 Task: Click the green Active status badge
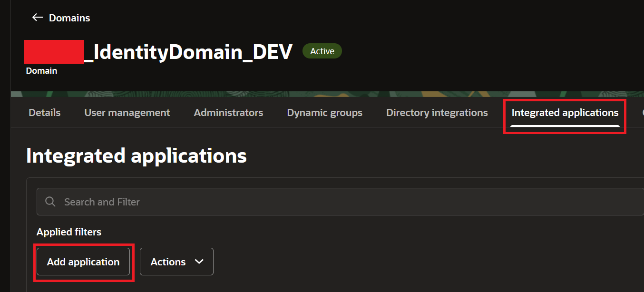pos(322,51)
